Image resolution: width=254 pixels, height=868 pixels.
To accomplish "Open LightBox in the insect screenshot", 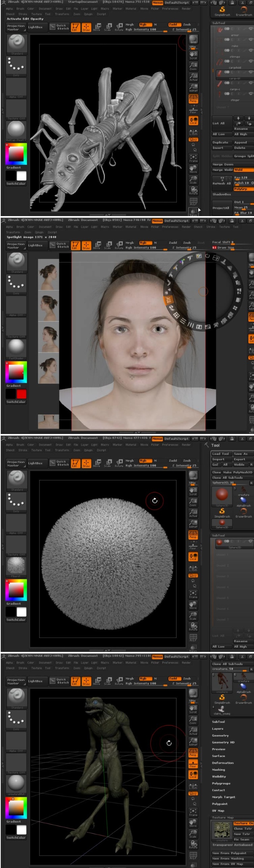I will (x=35, y=27).
